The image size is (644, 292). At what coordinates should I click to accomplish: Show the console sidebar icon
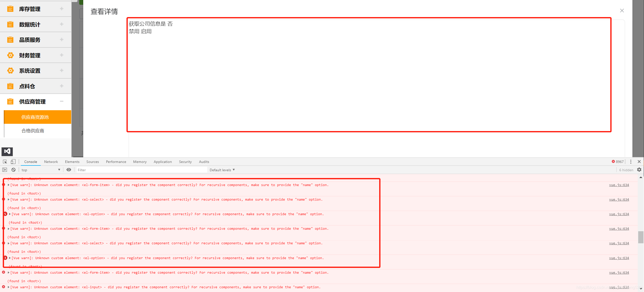5,170
